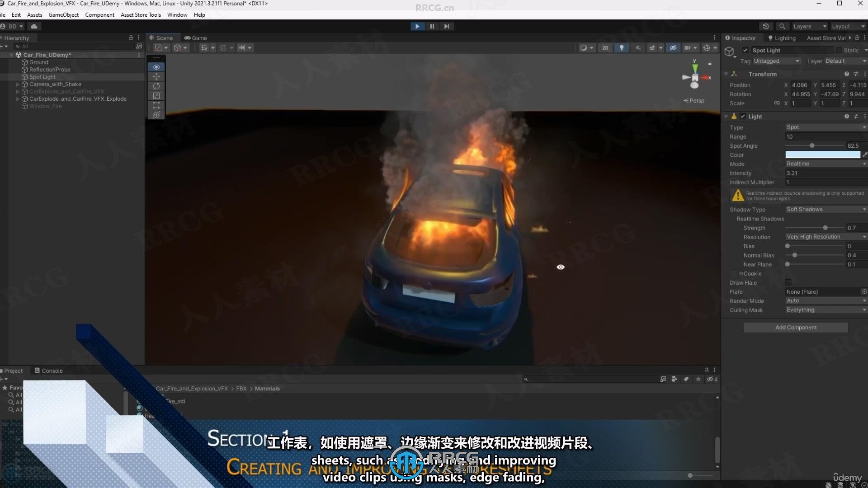The width and height of the screenshot is (868, 488).
Task: Toggle 2D view mode in Scene
Action: pyautogui.click(x=605, y=48)
